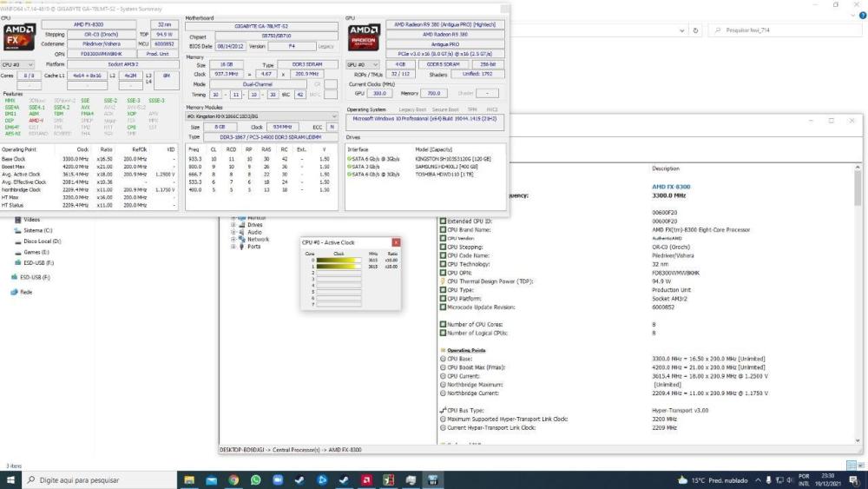Click the core 0 clock usage bar
The width and height of the screenshot is (868, 489).
click(x=339, y=261)
